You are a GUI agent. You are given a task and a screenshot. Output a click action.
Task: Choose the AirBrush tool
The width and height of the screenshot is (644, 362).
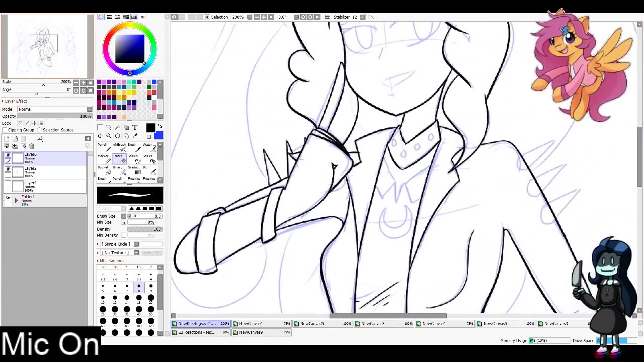(x=118, y=148)
